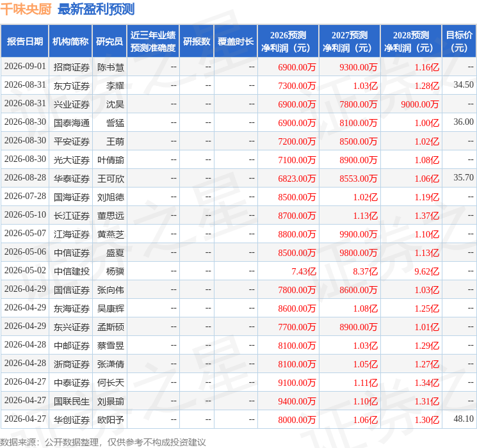This screenshot has height=448, width=477.
Task: Click the 近三年业绩预测准确度 column header
Action: (x=153, y=42)
